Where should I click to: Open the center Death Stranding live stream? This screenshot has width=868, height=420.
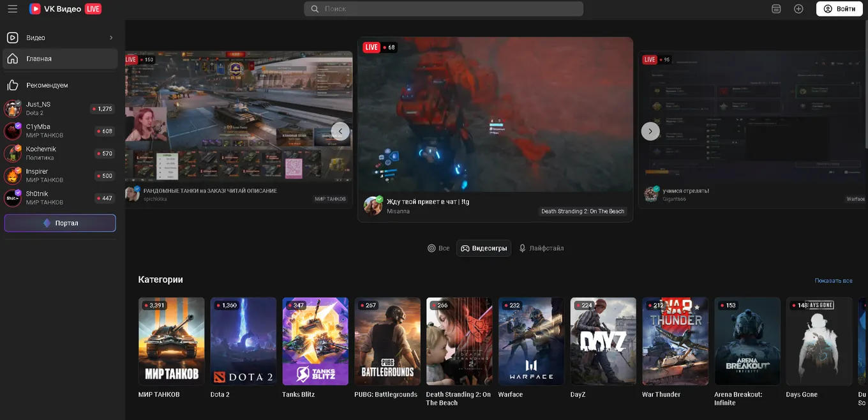pyautogui.click(x=495, y=114)
